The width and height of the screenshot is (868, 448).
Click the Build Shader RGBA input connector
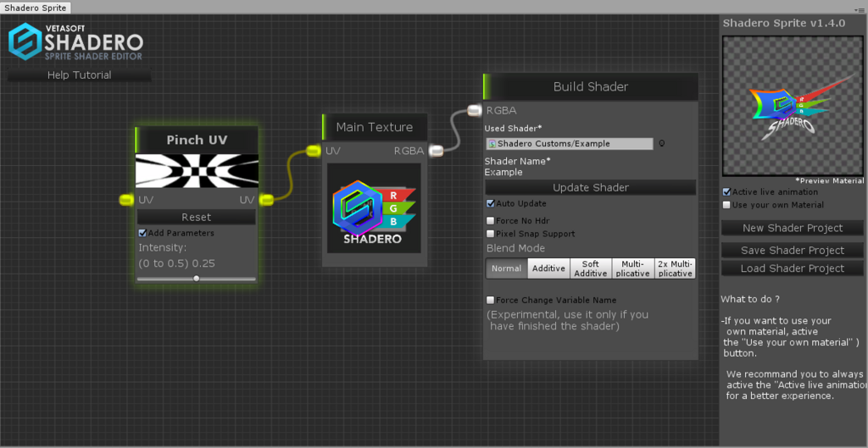(475, 111)
